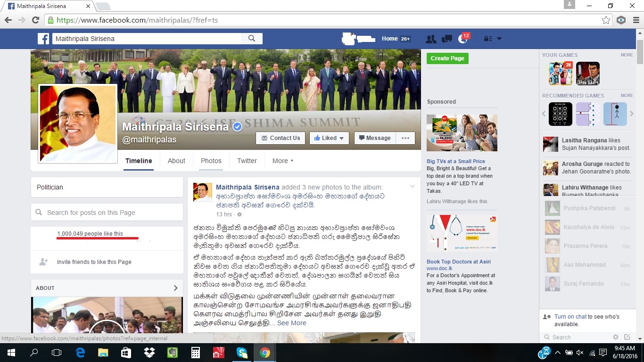This screenshot has height=362, width=644.
Task: Open Dropbox from the Windows taskbar
Action: 149,353
